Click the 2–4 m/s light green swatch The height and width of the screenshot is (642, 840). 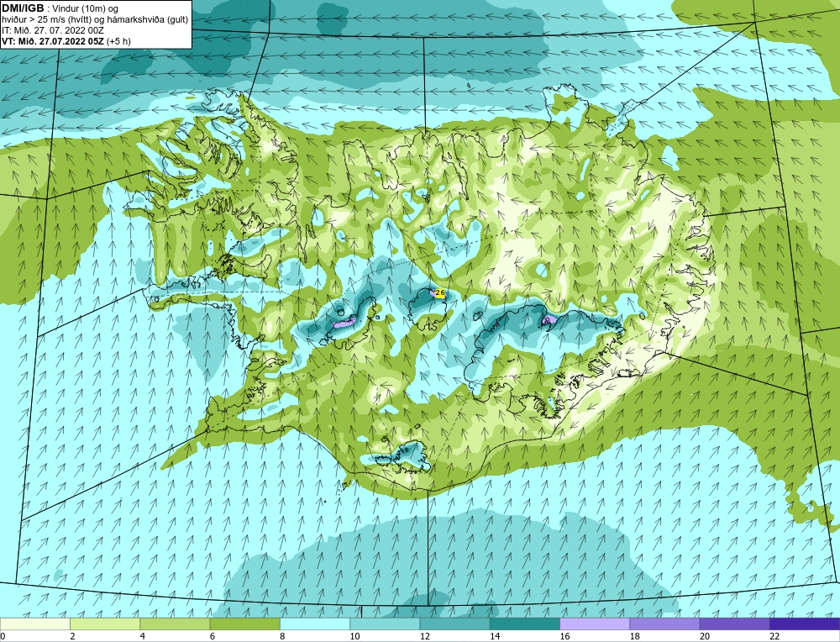(105, 624)
